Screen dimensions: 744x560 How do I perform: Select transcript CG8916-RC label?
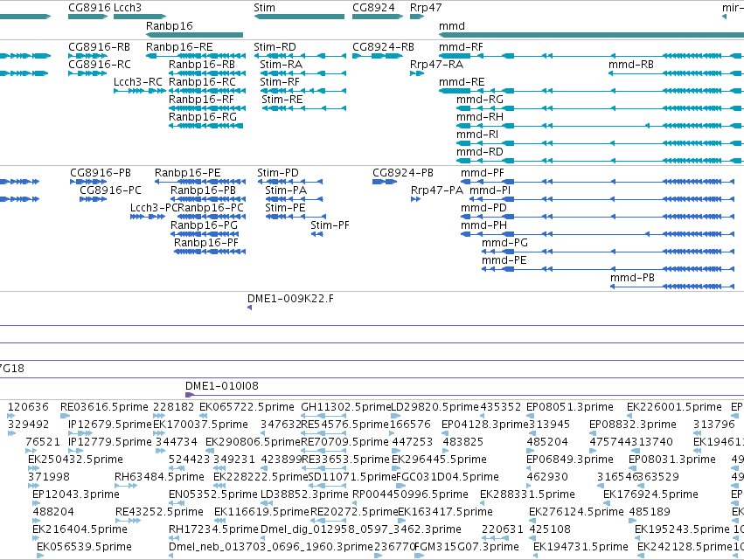point(99,65)
